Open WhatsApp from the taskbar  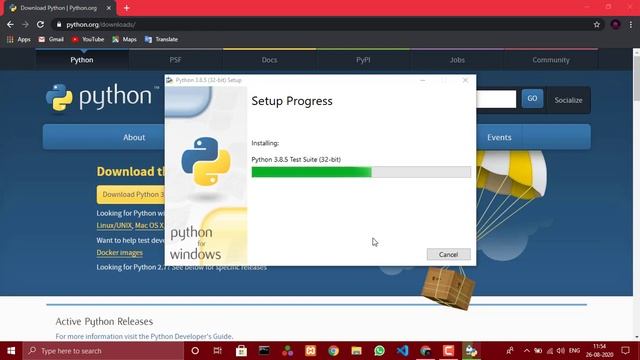click(379, 351)
